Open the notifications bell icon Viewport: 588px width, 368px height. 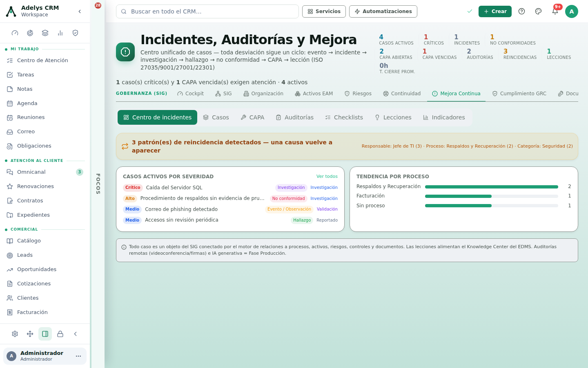555,11
